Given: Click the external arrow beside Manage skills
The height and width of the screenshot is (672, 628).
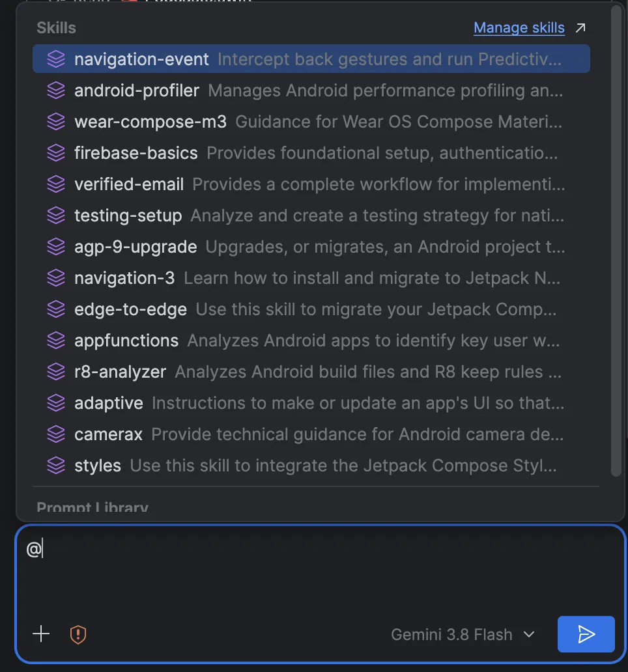Looking at the screenshot, I should click(580, 28).
